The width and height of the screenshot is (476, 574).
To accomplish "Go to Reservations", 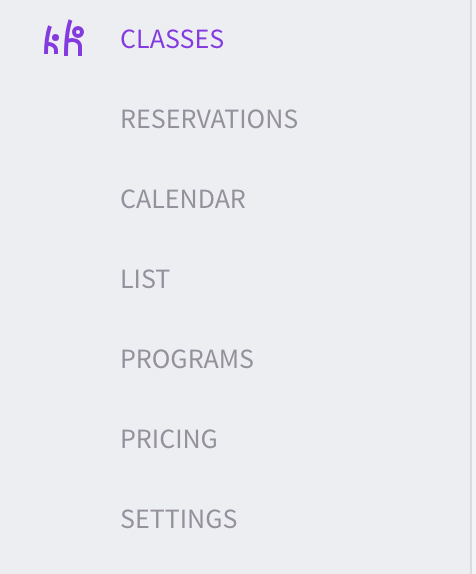I will point(209,119).
